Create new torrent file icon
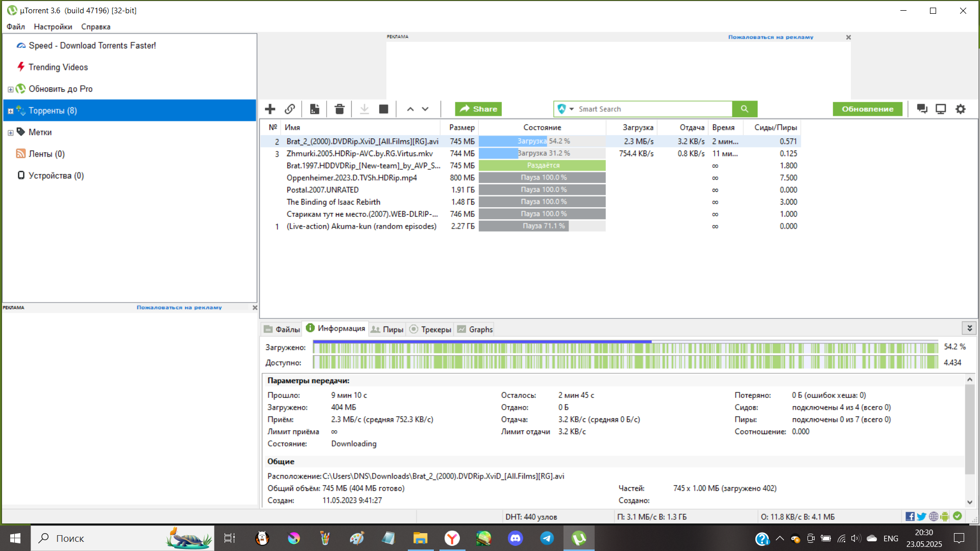Screen dimensions: 980x551 (315, 109)
